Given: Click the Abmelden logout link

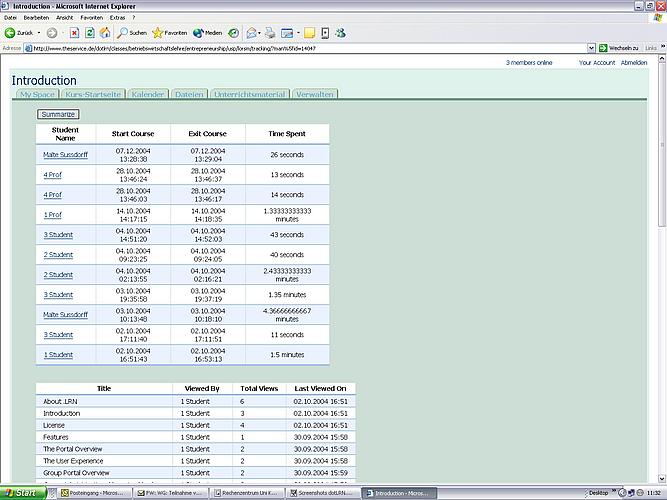Looking at the screenshot, I should (634, 63).
